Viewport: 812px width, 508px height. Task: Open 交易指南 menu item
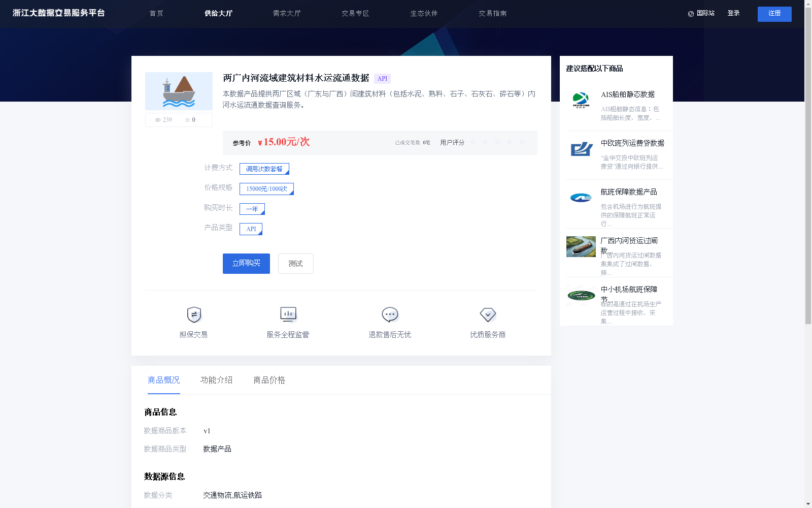[x=492, y=14]
